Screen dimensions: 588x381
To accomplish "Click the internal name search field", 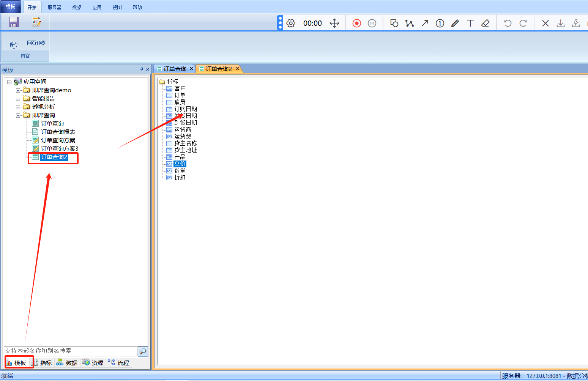I will tap(70, 351).
